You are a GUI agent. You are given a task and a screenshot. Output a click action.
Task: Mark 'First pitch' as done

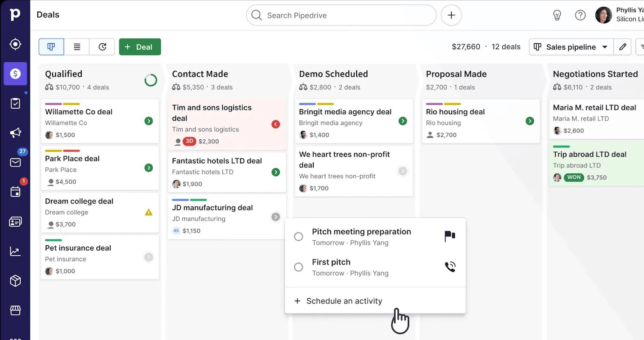tap(299, 267)
